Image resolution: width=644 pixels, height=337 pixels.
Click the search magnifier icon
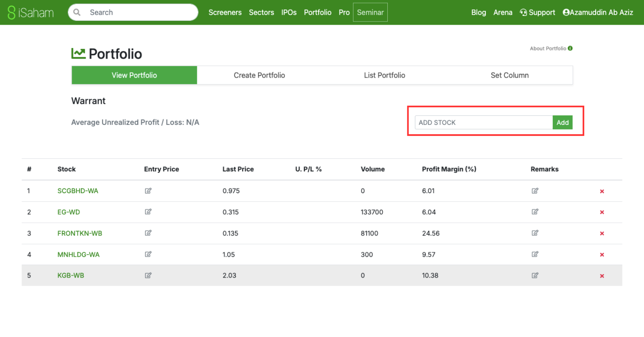(77, 12)
